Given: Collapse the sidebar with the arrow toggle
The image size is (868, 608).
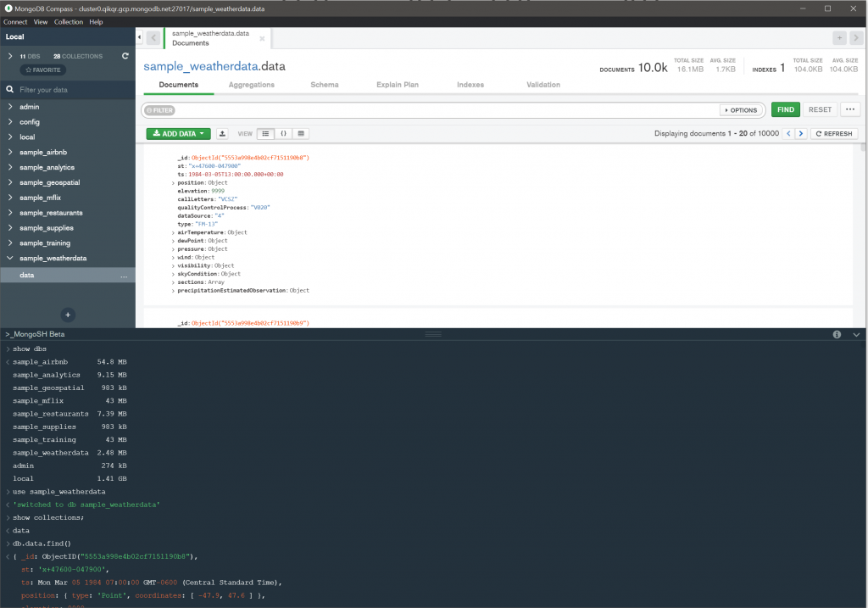Looking at the screenshot, I should tap(140, 37).
